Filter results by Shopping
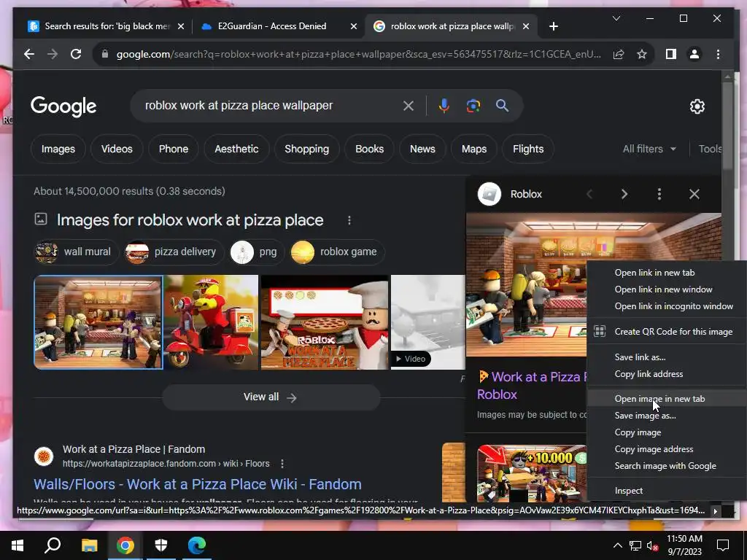Viewport: 747px width, 560px height. pos(307,149)
